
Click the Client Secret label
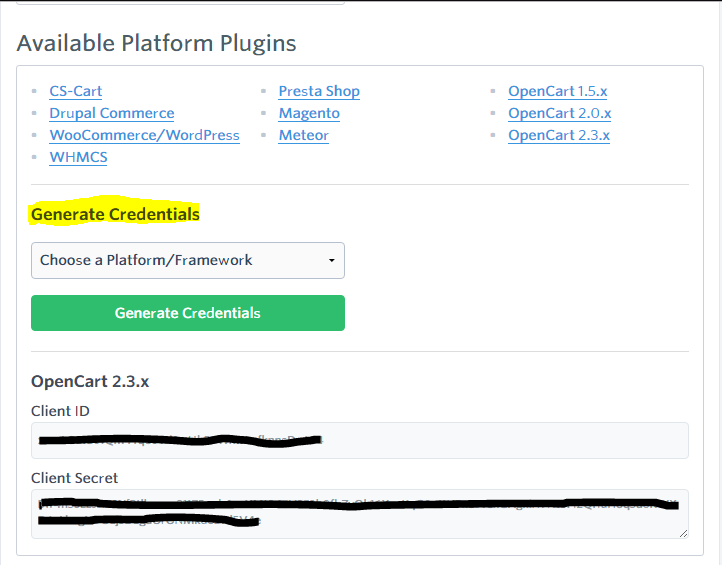(x=75, y=478)
